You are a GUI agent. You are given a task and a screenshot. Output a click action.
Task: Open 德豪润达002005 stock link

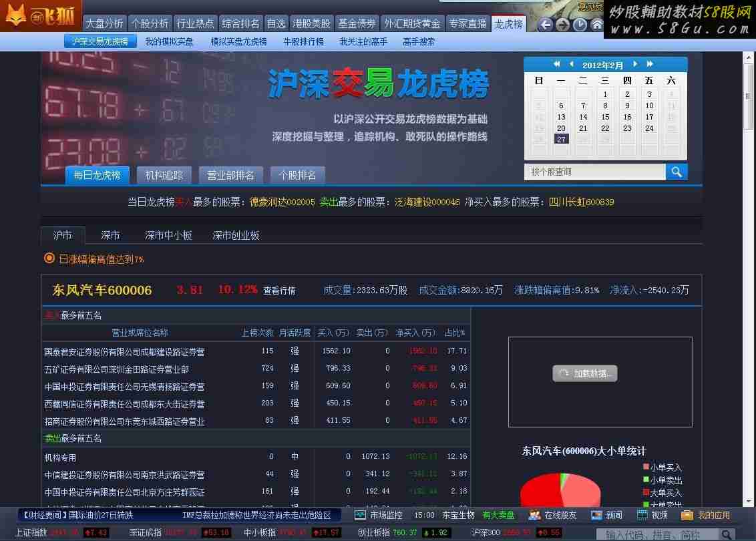coord(282,202)
